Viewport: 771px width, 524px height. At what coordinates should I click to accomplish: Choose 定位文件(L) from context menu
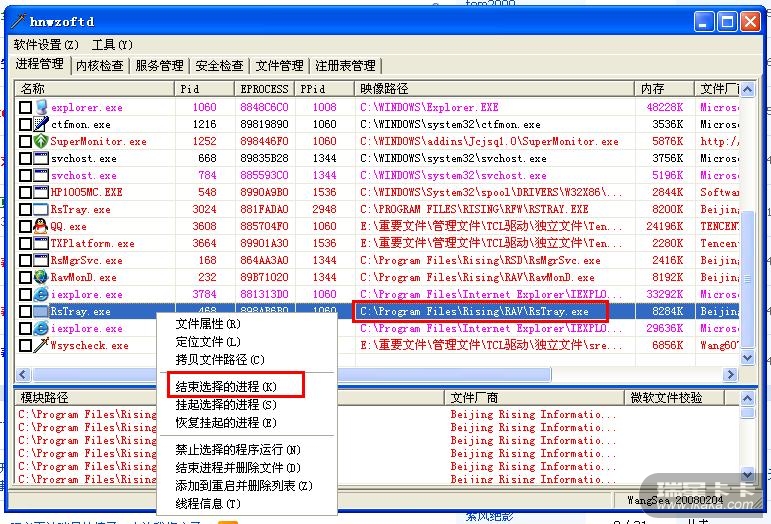[x=247, y=342]
